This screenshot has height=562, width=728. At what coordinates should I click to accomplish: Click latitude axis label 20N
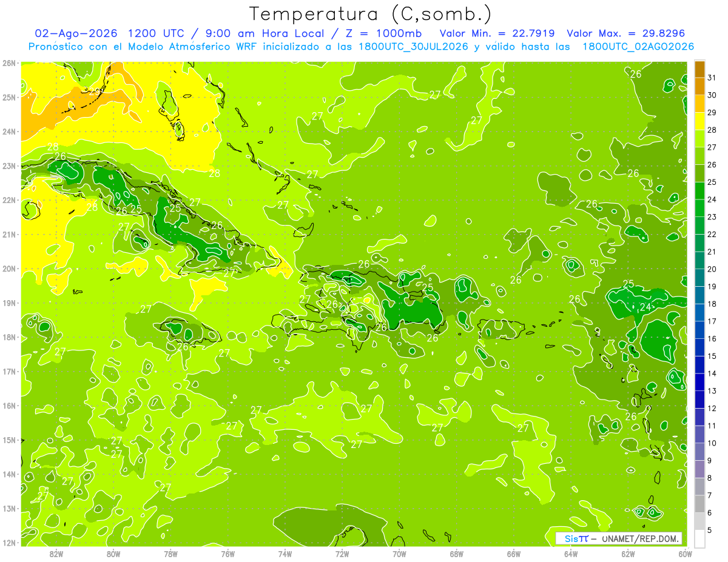(9, 269)
